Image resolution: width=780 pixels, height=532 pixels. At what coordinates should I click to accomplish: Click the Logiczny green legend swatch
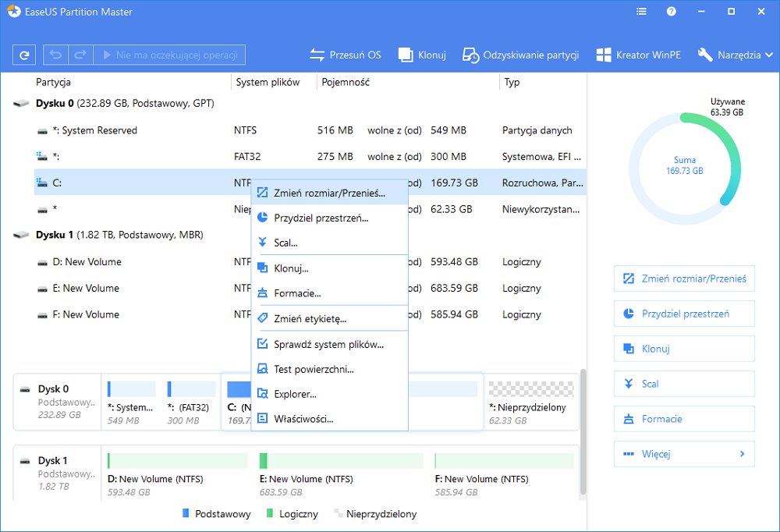(x=270, y=513)
